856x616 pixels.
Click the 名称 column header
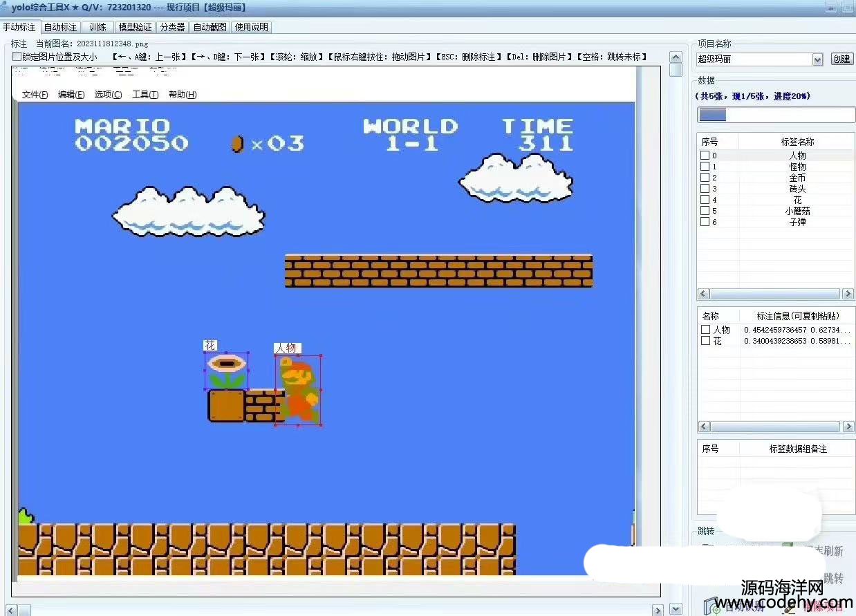click(x=710, y=316)
